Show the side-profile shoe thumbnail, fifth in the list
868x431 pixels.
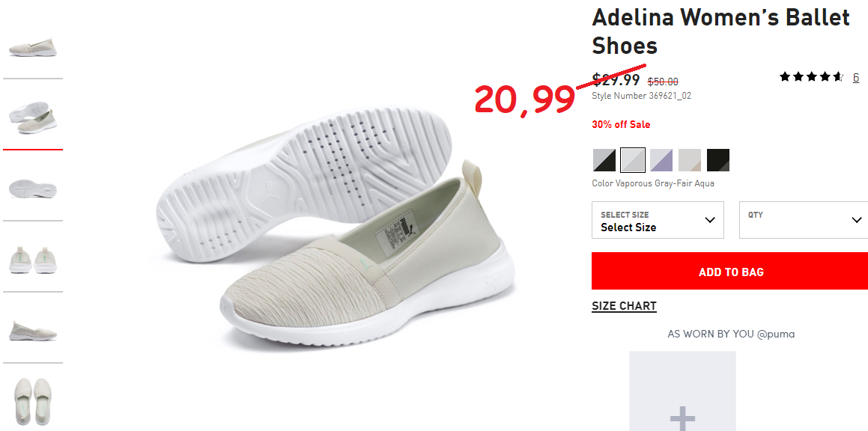coord(33,331)
